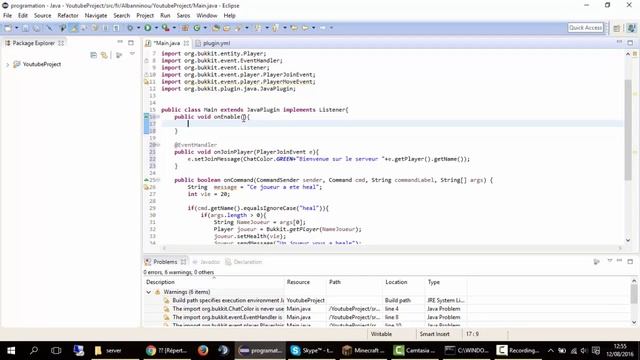This screenshot has height=360, width=640.
Task: Open the Project menu
Action: click(145, 16)
